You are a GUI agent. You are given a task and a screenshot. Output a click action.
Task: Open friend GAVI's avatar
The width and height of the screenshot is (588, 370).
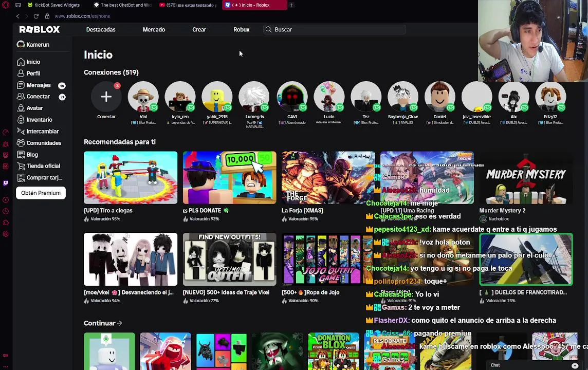tap(292, 97)
